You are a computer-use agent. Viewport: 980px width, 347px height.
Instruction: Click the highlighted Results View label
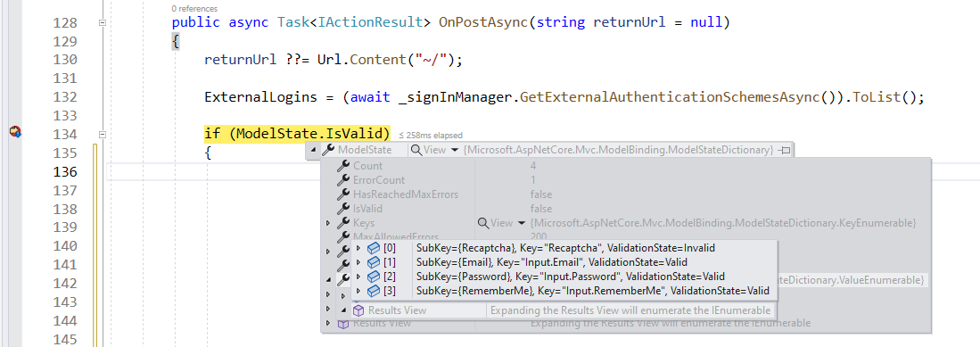tap(397, 310)
